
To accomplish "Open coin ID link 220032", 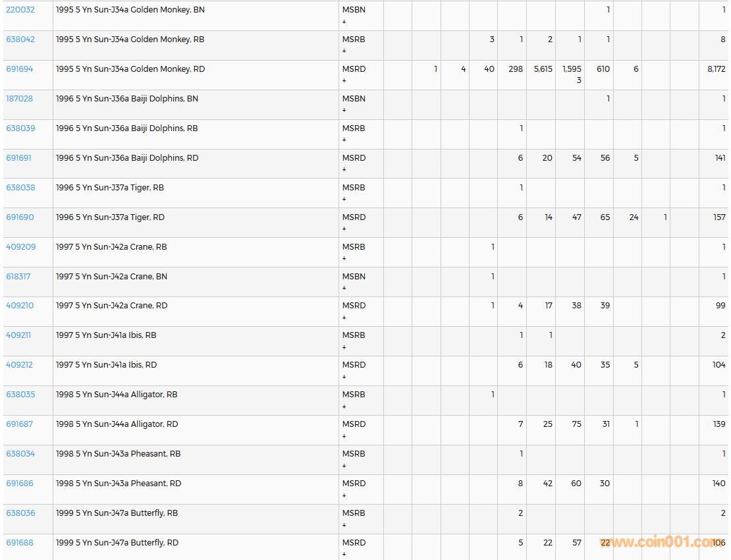I will coord(20,10).
